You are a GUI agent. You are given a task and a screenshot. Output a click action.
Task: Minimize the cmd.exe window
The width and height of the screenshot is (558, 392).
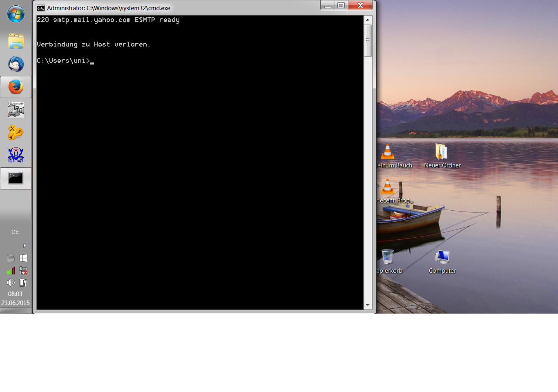point(328,6)
